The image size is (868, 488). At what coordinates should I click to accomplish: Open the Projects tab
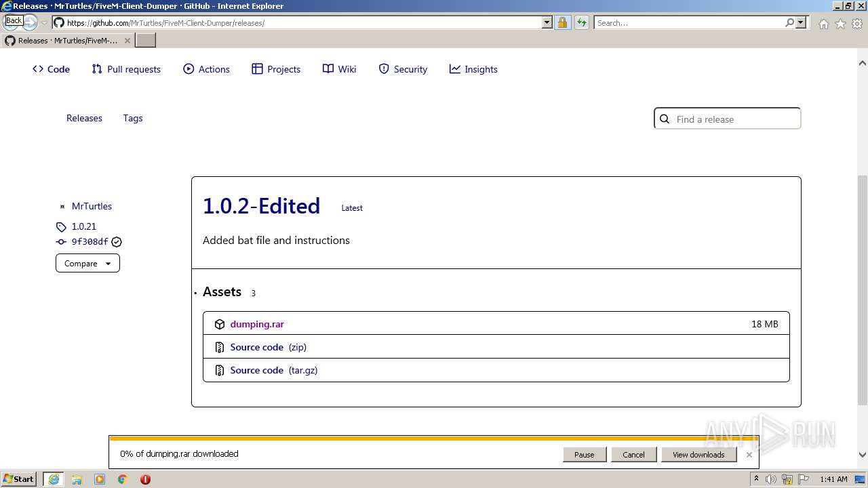275,69
